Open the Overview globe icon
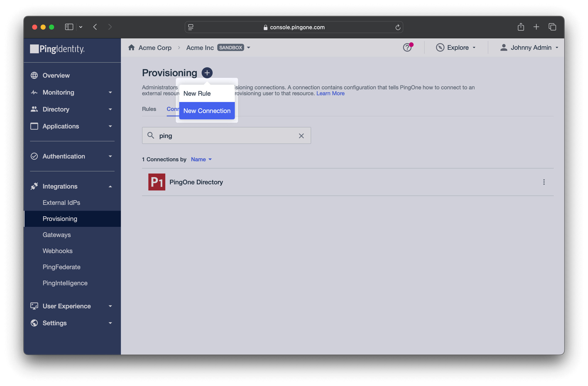The image size is (588, 386). (34, 75)
